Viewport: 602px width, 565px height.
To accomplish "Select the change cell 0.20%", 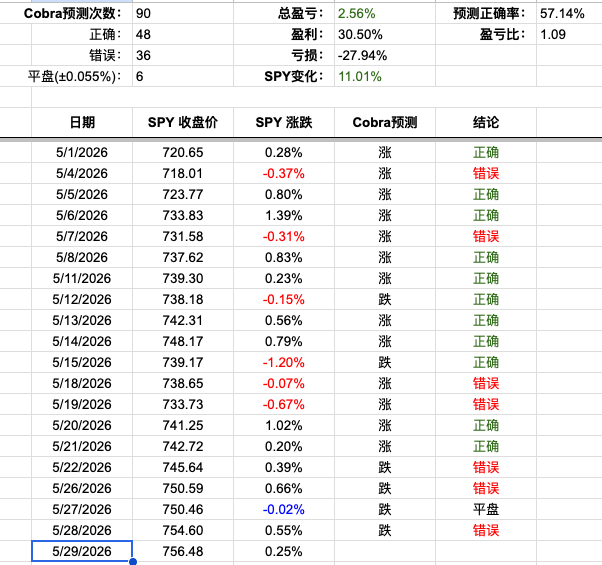I will [284, 446].
